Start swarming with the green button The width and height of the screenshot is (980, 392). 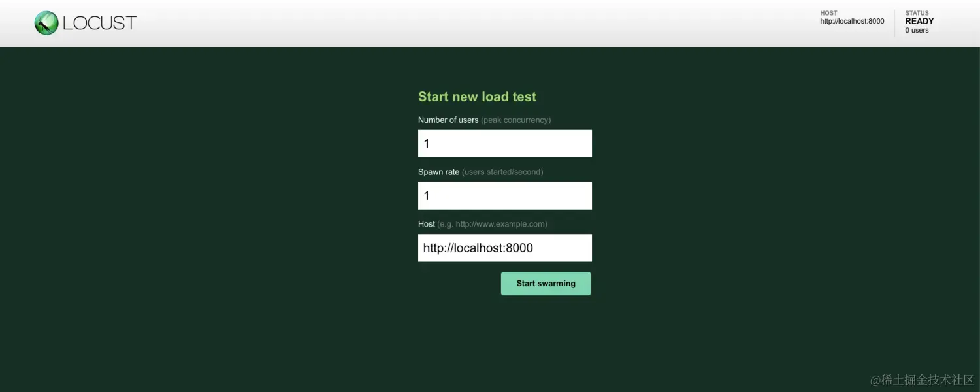pos(546,284)
